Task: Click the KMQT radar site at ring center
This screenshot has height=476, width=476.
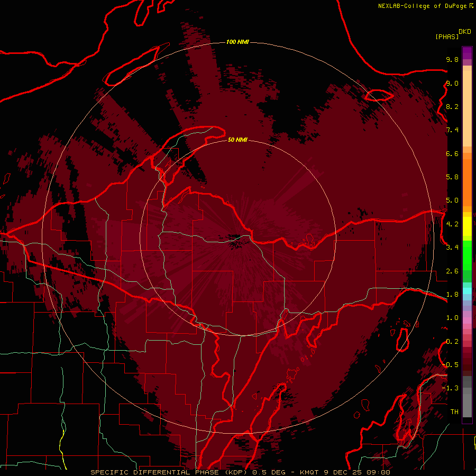Action: pyautogui.click(x=237, y=239)
